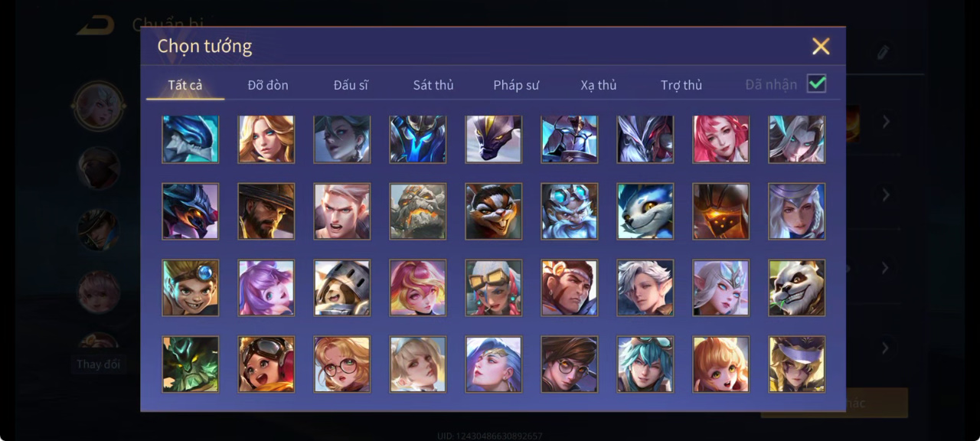The width and height of the screenshot is (980, 441).
Task: Close the Chọn tướng dialog
Action: click(821, 47)
